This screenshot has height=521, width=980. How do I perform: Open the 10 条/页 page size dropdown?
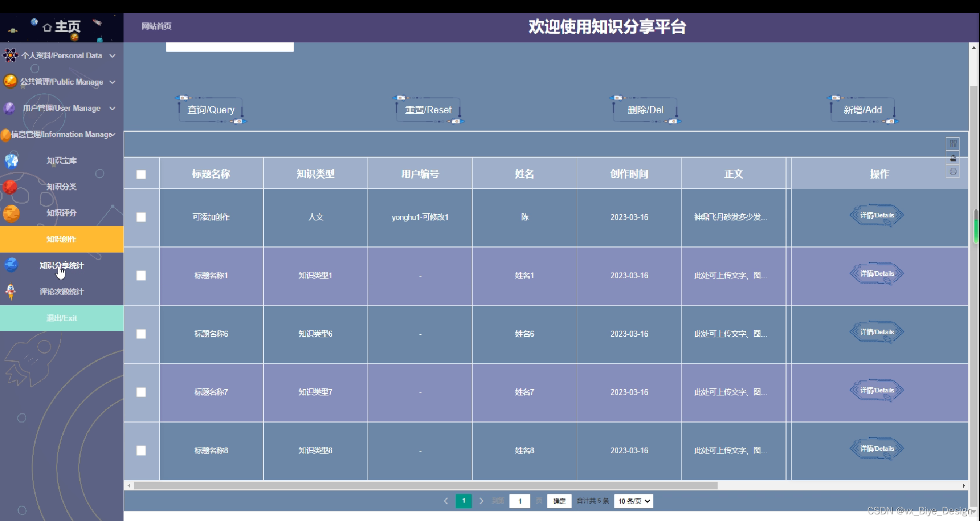(633, 501)
